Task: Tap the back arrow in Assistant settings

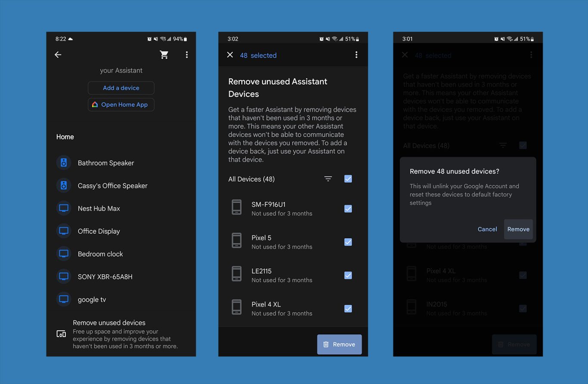Action: pyautogui.click(x=58, y=55)
